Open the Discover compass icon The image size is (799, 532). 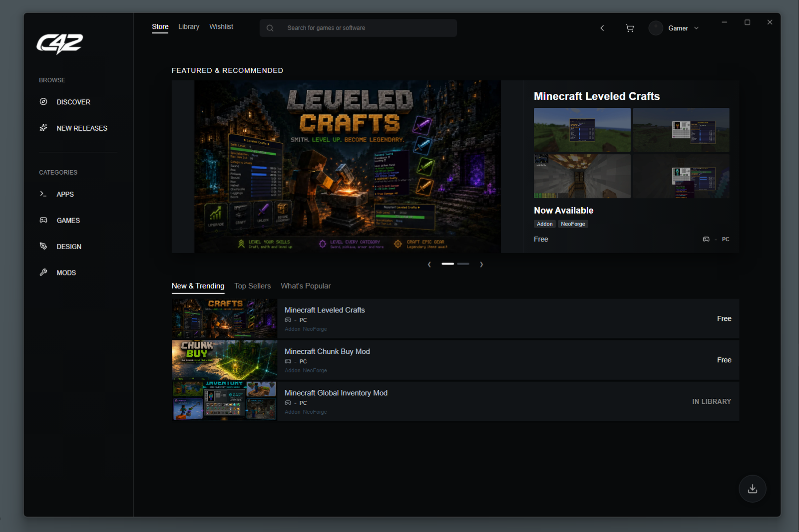[43, 102]
